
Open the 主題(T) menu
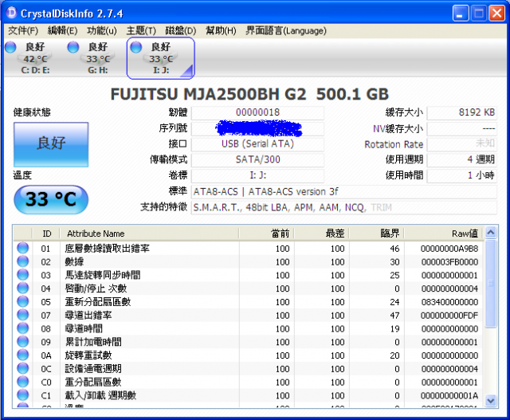pyautogui.click(x=141, y=30)
